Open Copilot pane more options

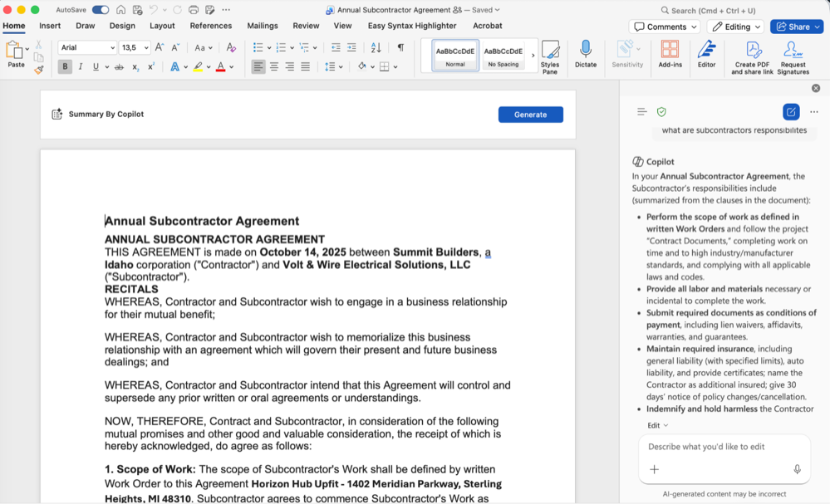(x=814, y=111)
